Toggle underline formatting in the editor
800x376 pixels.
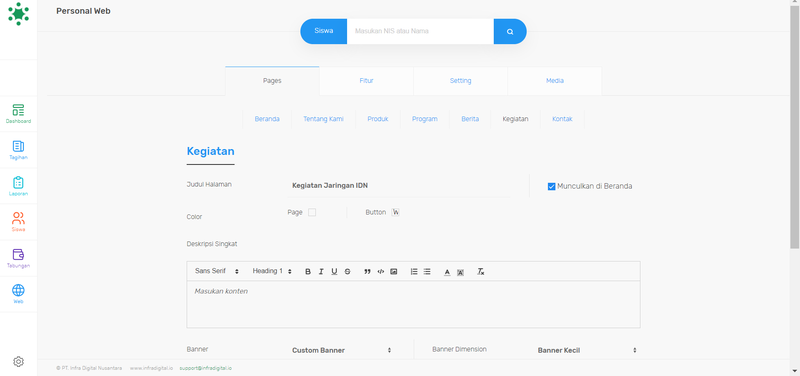(334, 272)
